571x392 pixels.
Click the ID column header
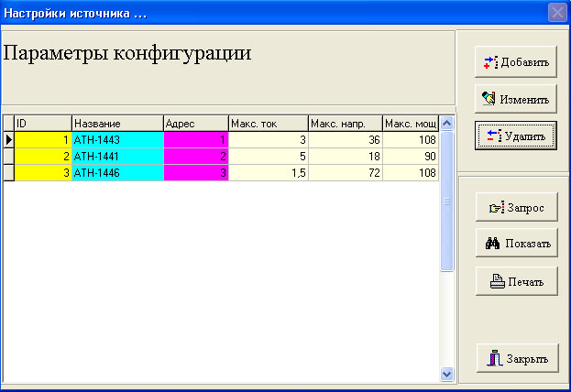43,124
